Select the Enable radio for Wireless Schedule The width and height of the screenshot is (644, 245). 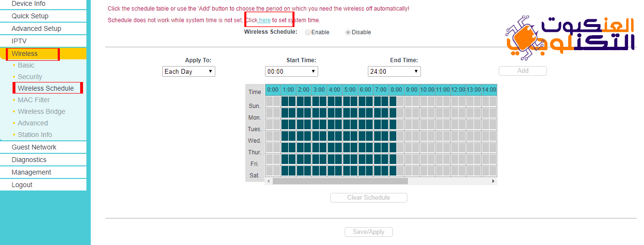tap(308, 32)
